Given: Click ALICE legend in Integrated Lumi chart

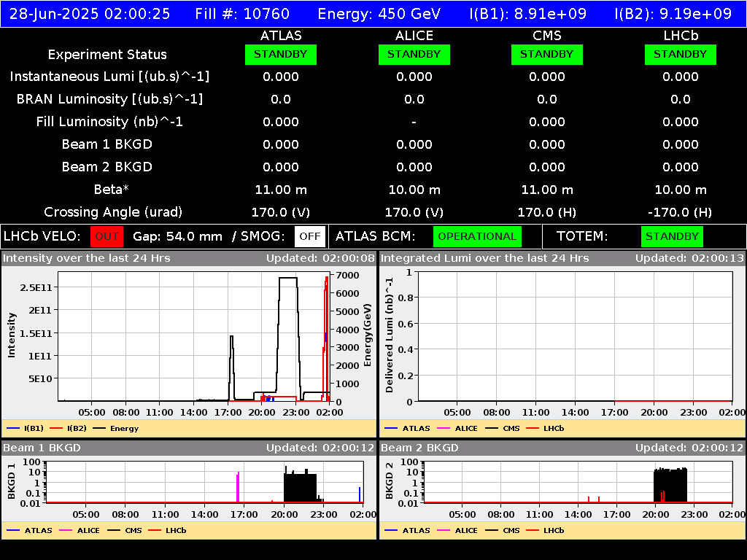Looking at the screenshot, I should tap(457, 429).
